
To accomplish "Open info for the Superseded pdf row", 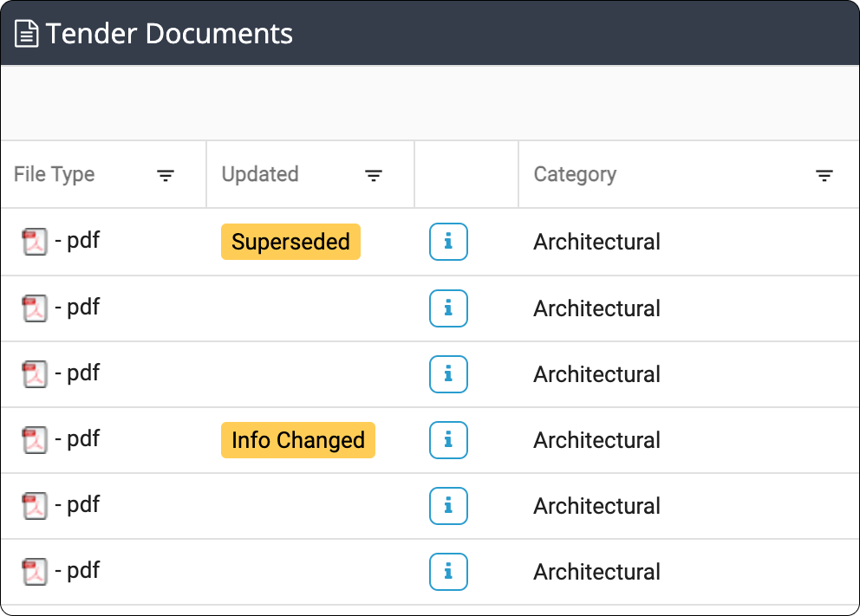I will coord(448,242).
